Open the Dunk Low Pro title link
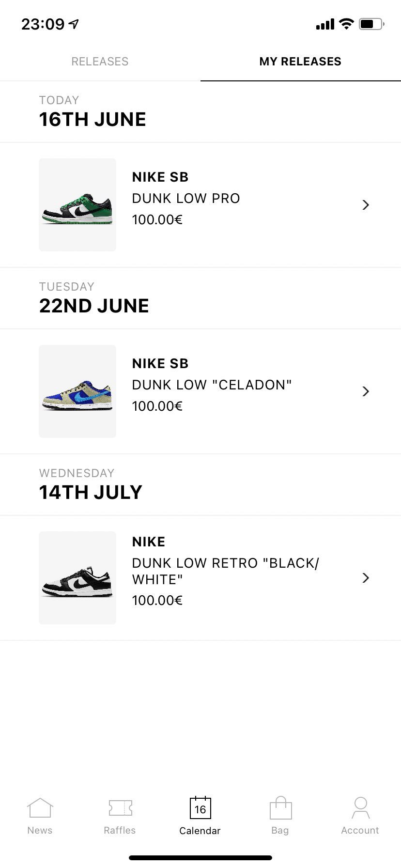Viewport: 401px width, 868px height. (x=186, y=199)
